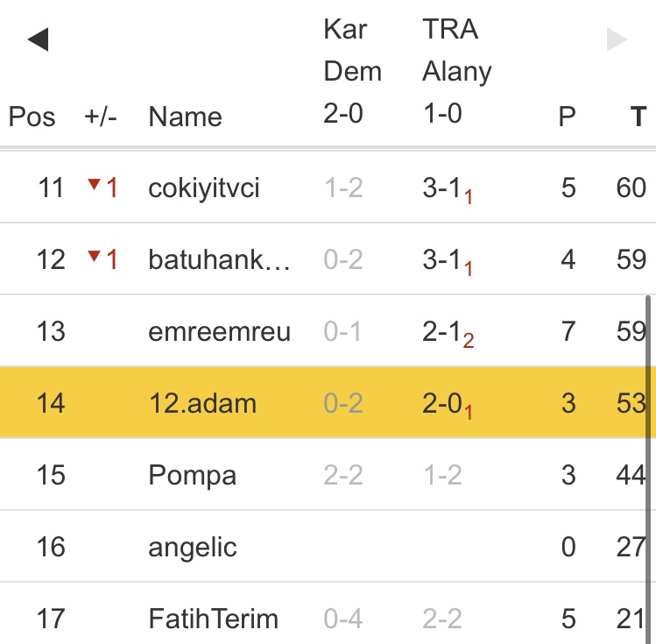Click cokiyitvci's red down-arrow position change
656x644 pixels.
[x=102, y=188]
